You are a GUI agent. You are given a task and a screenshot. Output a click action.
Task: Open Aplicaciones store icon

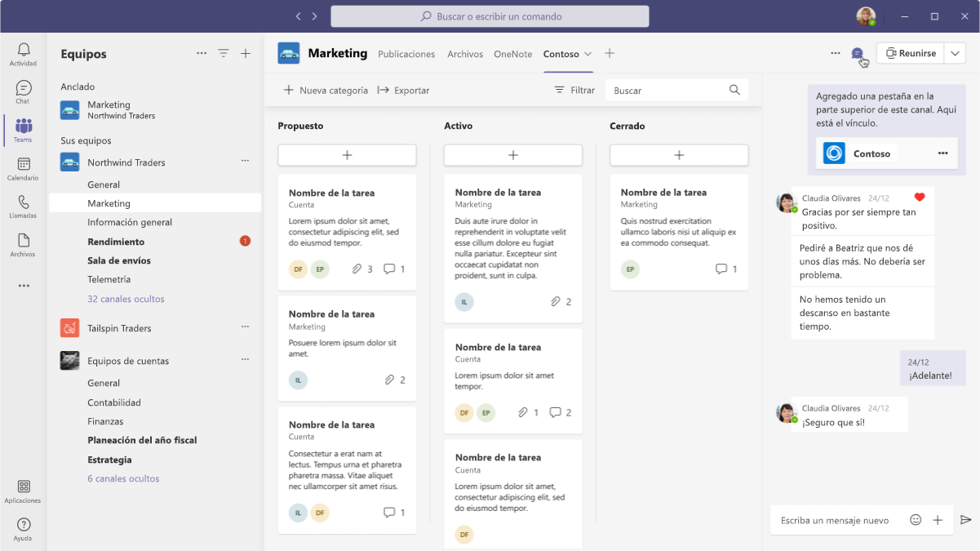click(23, 491)
